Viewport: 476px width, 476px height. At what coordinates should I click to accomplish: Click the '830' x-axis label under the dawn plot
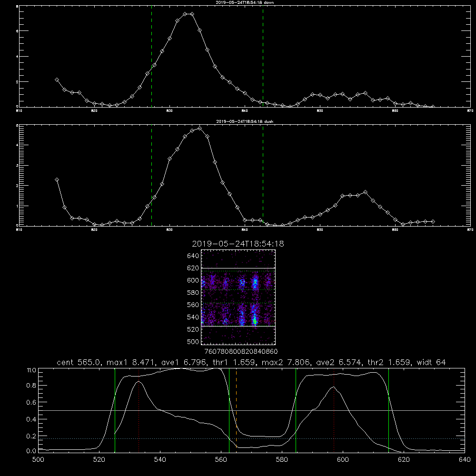[169, 111]
